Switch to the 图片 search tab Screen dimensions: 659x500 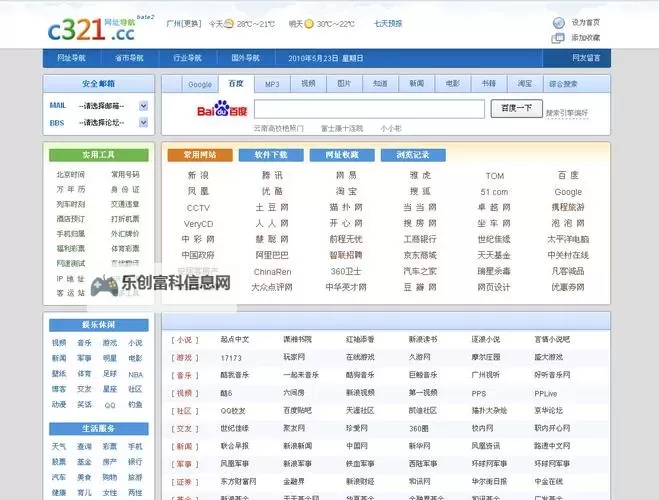click(x=344, y=84)
